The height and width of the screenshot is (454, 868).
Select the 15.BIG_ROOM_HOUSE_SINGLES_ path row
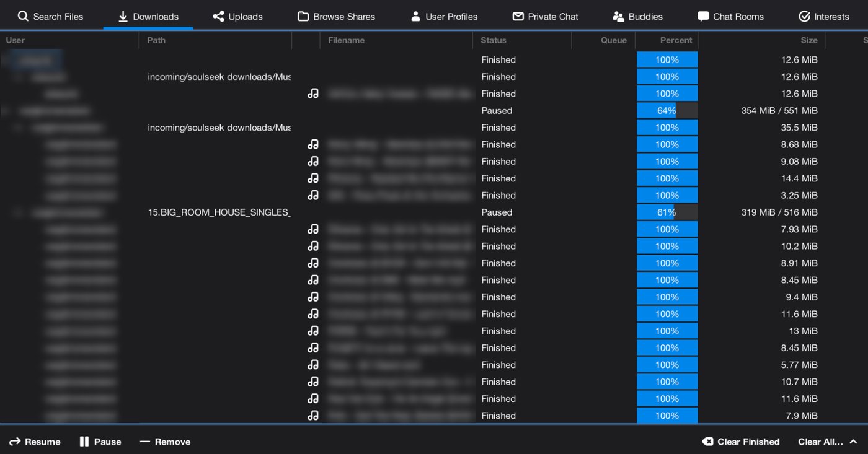219,212
